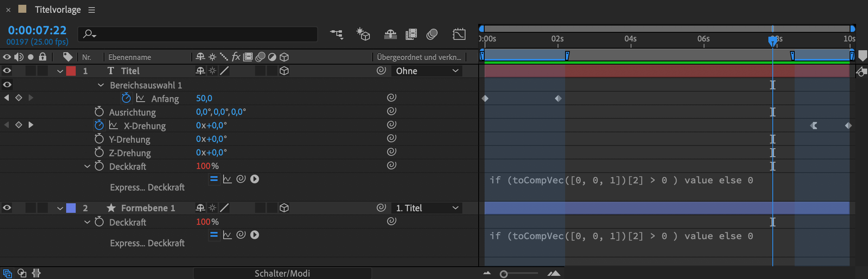868x279 pixels.
Task: Add or remove keyframe for X-Drehung
Action: tap(18, 125)
